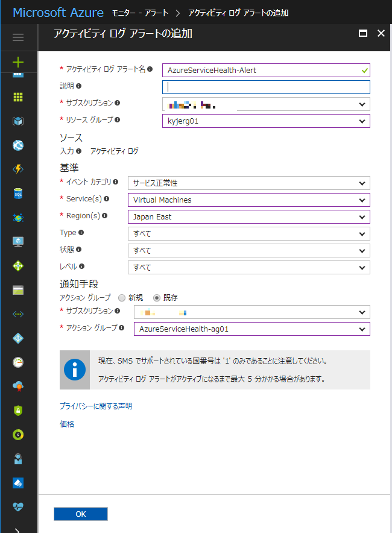Open the レベル dropdown showing すべて
The height and width of the screenshot is (533, 392).
coord(249,268)
